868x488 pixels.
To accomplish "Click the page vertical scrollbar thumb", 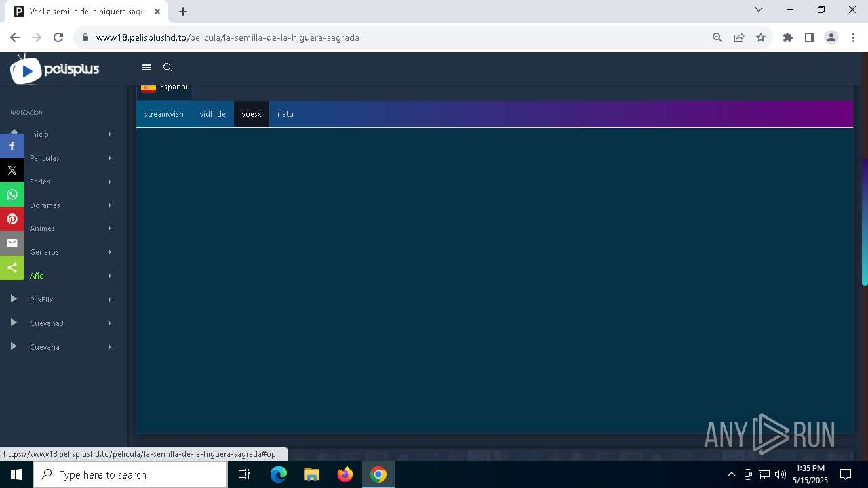I will [865, 222].
